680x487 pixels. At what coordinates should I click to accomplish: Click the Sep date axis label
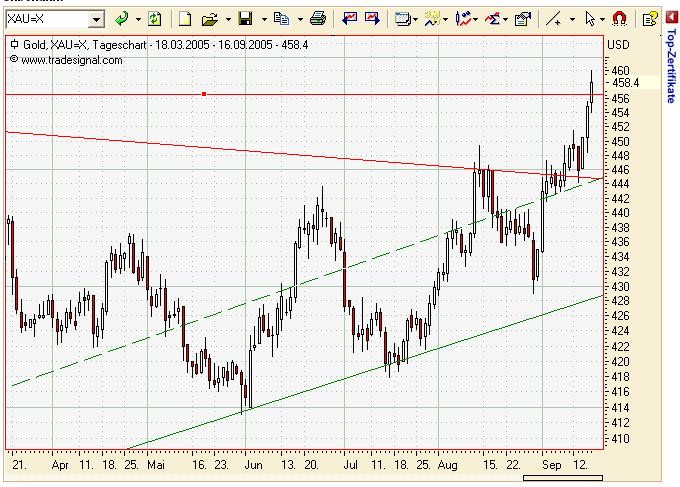[x=552, y=465]
